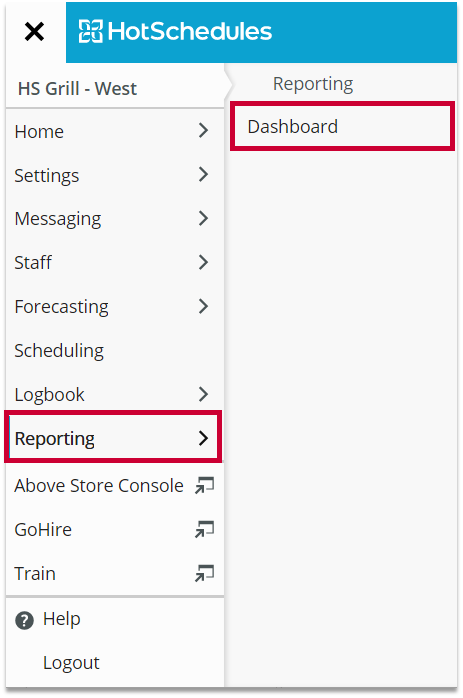Select the Reporting menu item

point(113,437)
